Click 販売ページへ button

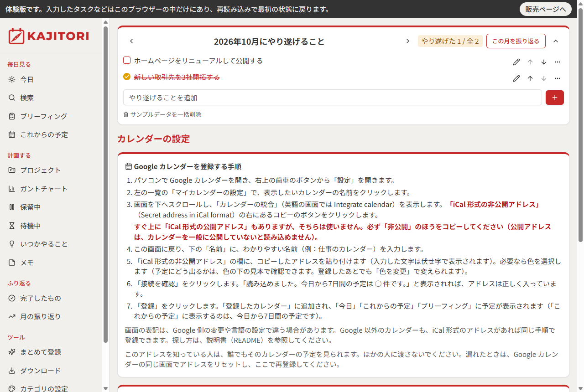[546, 9]
